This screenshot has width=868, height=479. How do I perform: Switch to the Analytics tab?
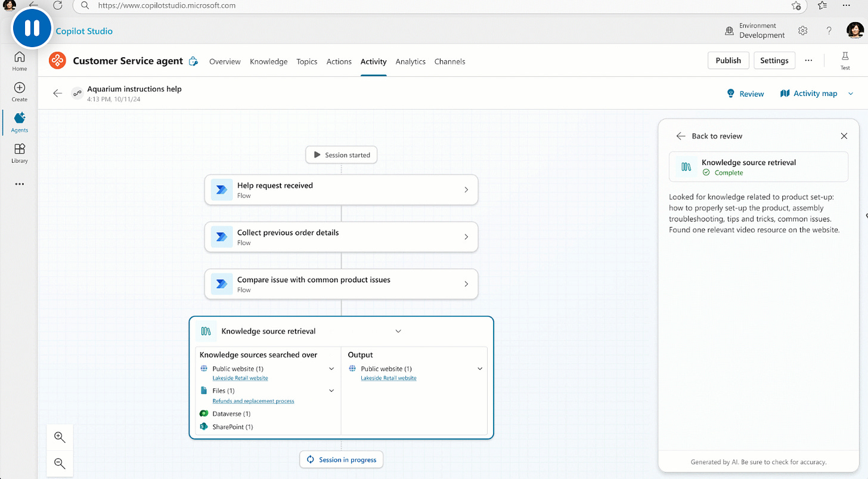coord(410,61)
